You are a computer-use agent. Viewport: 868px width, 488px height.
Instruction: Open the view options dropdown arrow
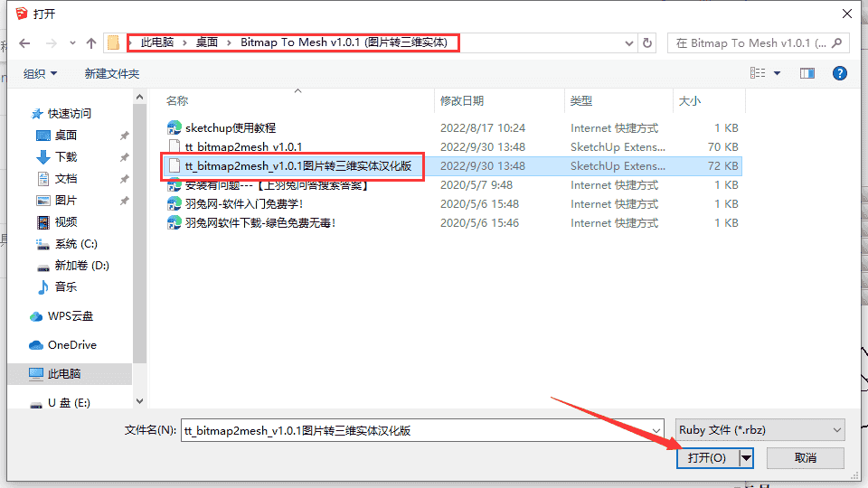(x=778, y=73)
